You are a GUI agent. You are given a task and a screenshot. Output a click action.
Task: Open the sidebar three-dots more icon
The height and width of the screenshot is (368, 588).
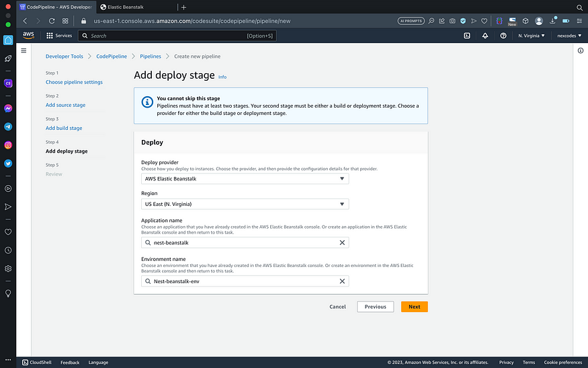coord(8,360)
